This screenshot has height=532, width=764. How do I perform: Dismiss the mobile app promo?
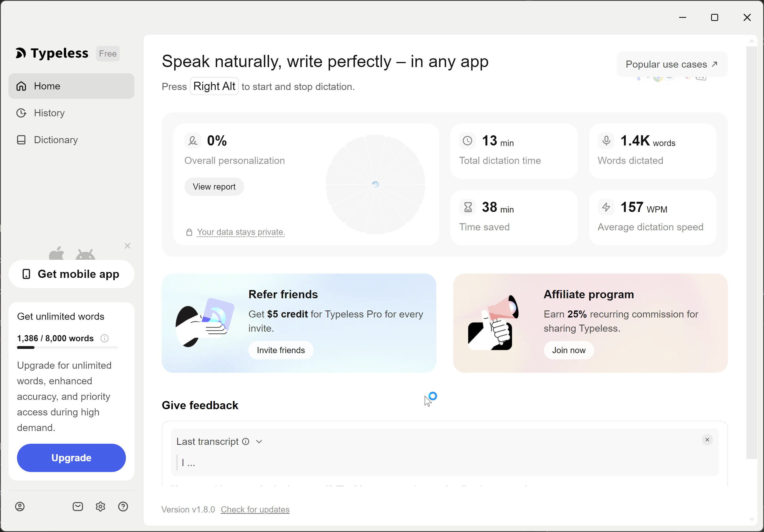(x=127, y=246)
